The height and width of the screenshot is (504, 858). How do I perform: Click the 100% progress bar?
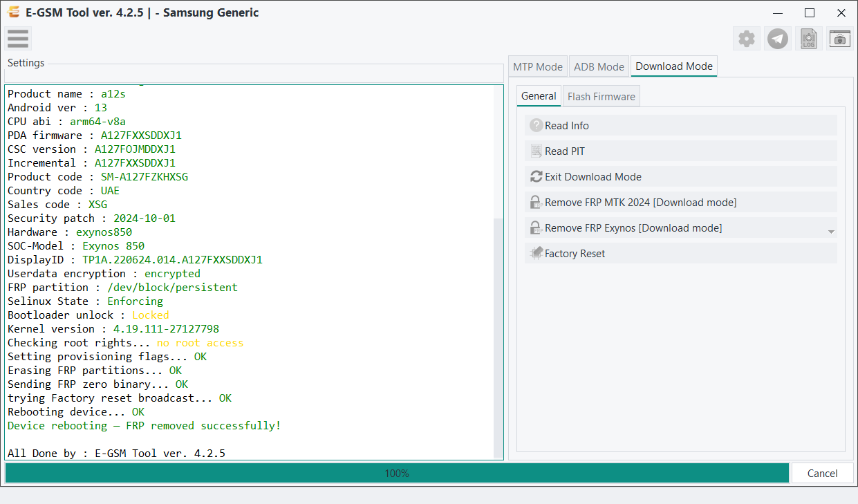[x=397, y=473]
